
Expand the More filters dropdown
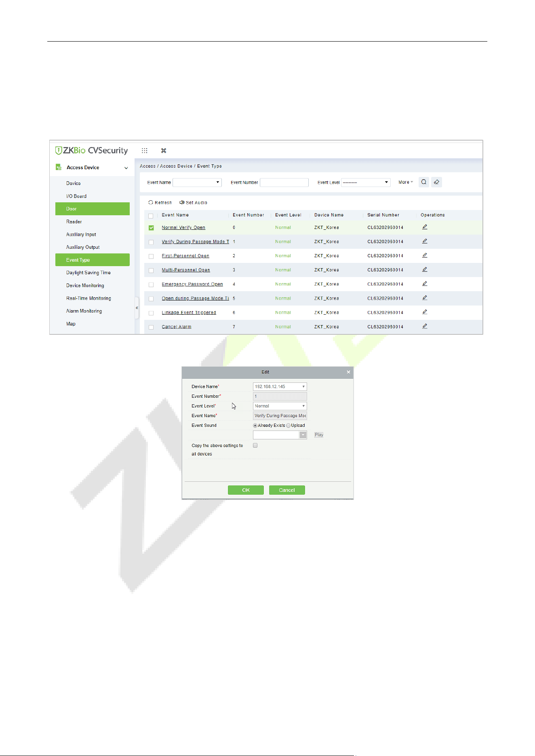405,182
